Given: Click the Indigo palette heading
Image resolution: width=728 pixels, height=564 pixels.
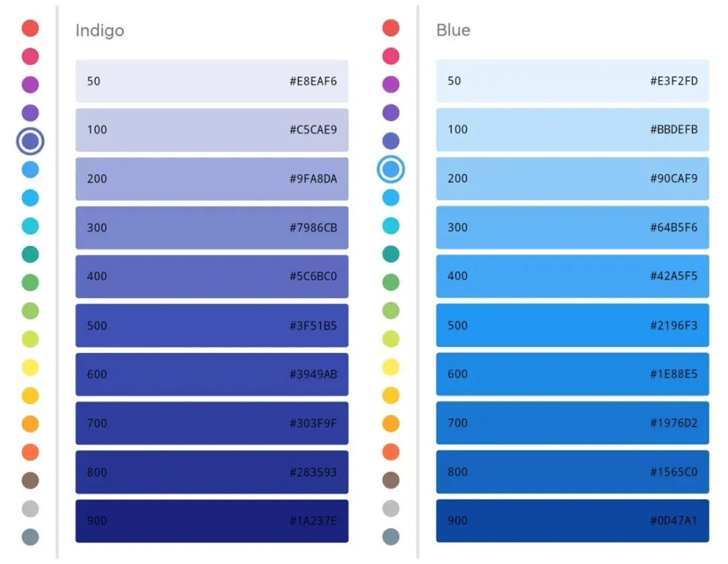Looking at the screenshot, I should 100,30.
